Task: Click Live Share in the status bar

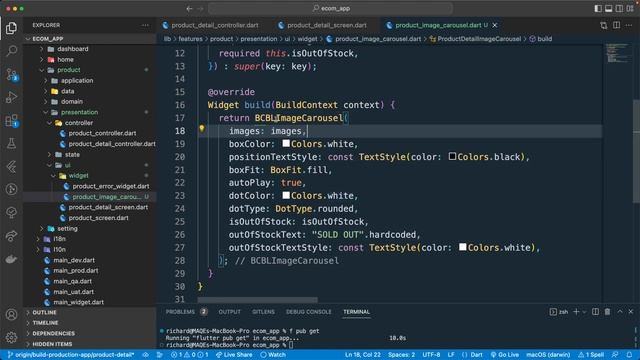Action: point(234,355)
